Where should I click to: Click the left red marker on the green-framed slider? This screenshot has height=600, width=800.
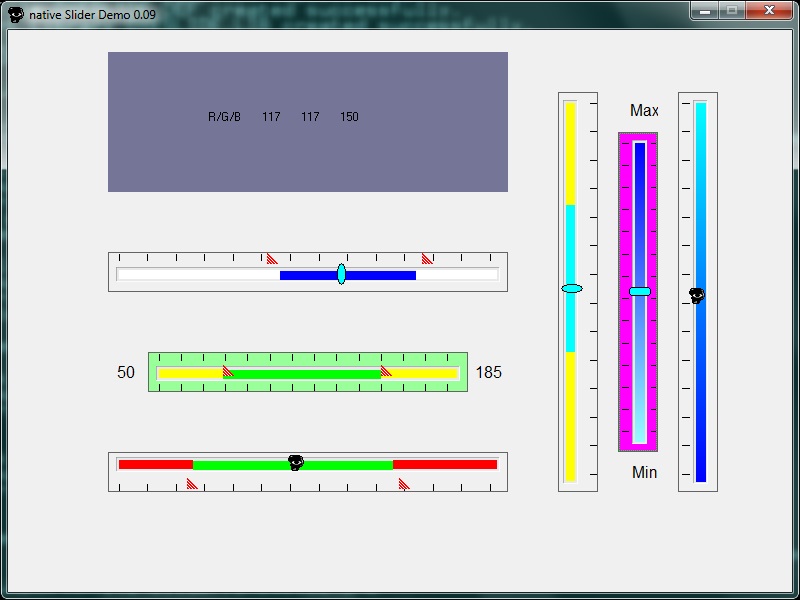[228, 371]
